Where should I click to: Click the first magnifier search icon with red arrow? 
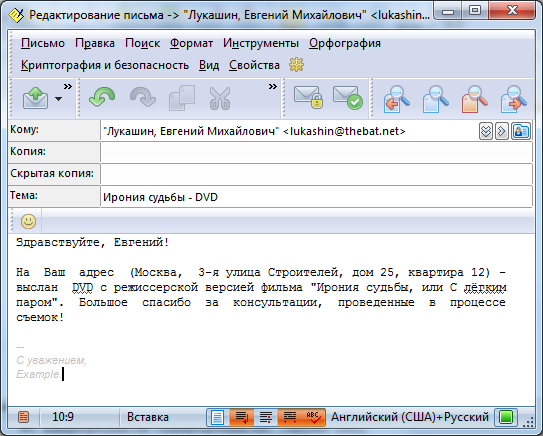(x=397, y=99)
